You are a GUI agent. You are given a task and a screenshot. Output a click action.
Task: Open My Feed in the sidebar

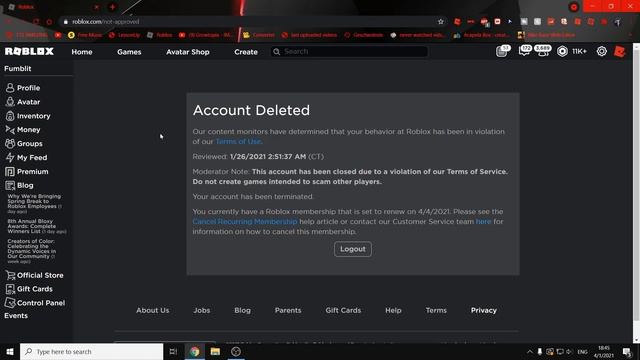[26, 158]
